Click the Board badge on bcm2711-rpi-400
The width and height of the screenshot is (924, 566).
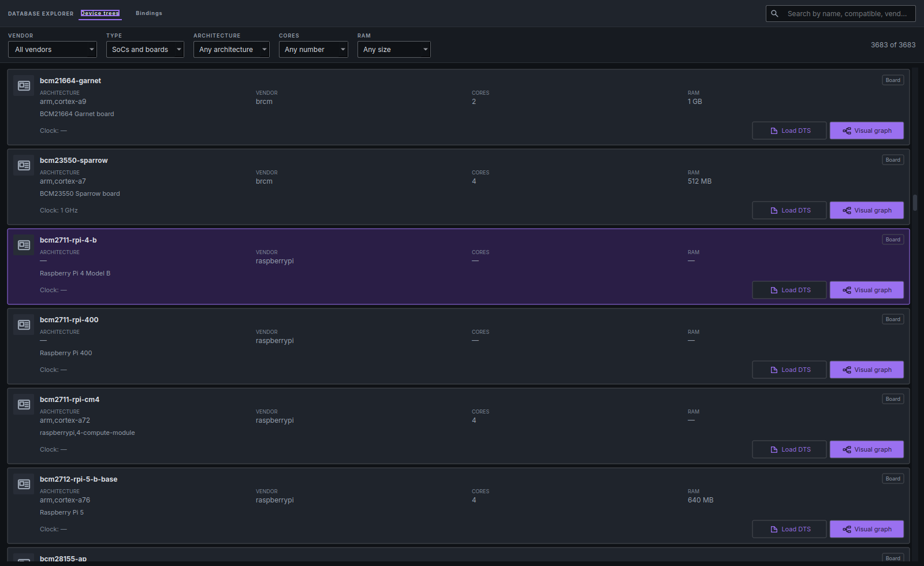893,319
